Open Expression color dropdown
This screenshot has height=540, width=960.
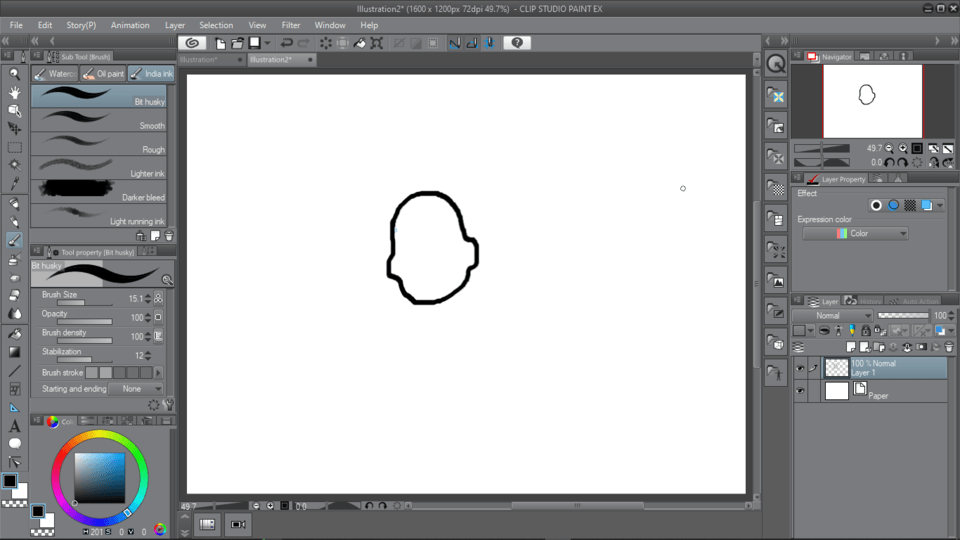tap(855, 234)
